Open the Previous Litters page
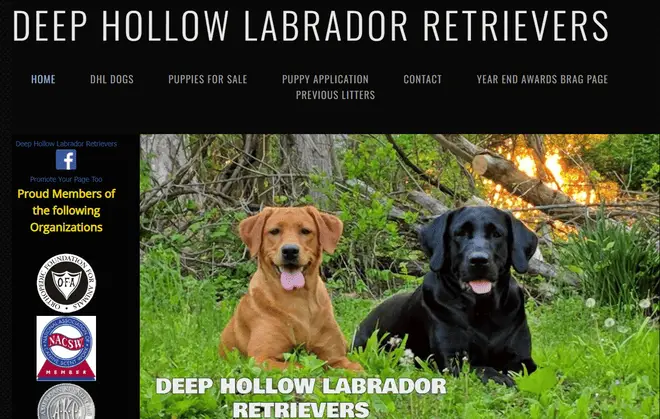660x419 pixels. pos(335,95)
